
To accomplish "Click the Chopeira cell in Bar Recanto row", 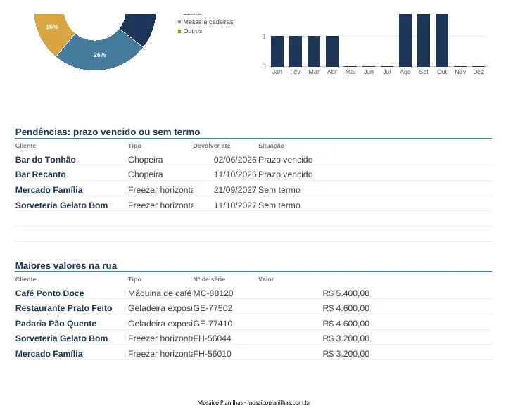I will [x=146, y=174].
